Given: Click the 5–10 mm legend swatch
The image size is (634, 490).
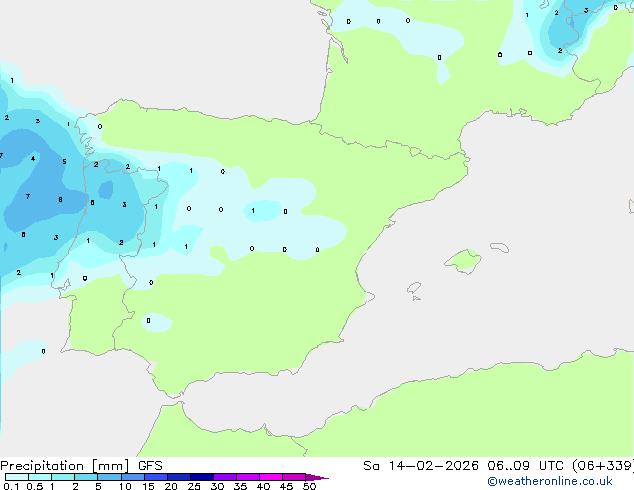Looking at the screenshot, I should (x=109, y=477).
